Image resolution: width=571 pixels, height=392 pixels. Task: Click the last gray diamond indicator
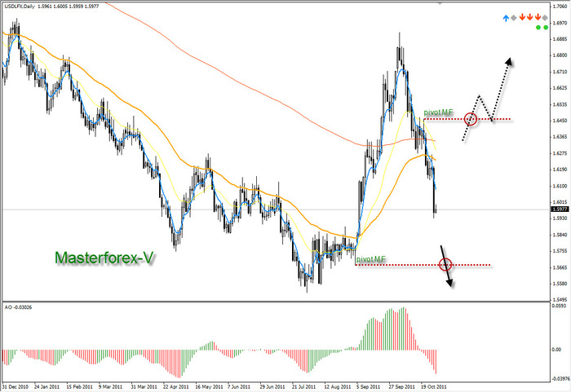pos(544,16)
